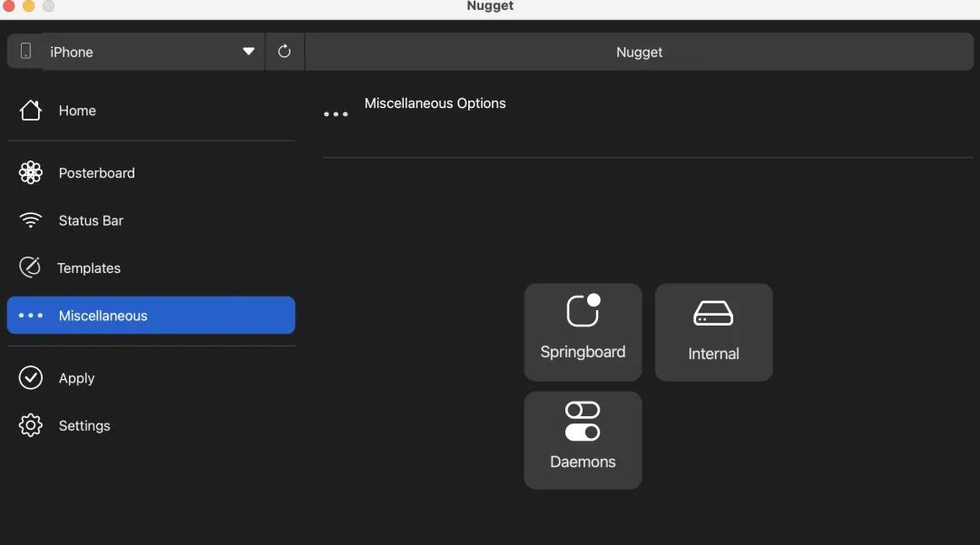
Task: Go to Templates page label
Action: [x=89, y=268]
